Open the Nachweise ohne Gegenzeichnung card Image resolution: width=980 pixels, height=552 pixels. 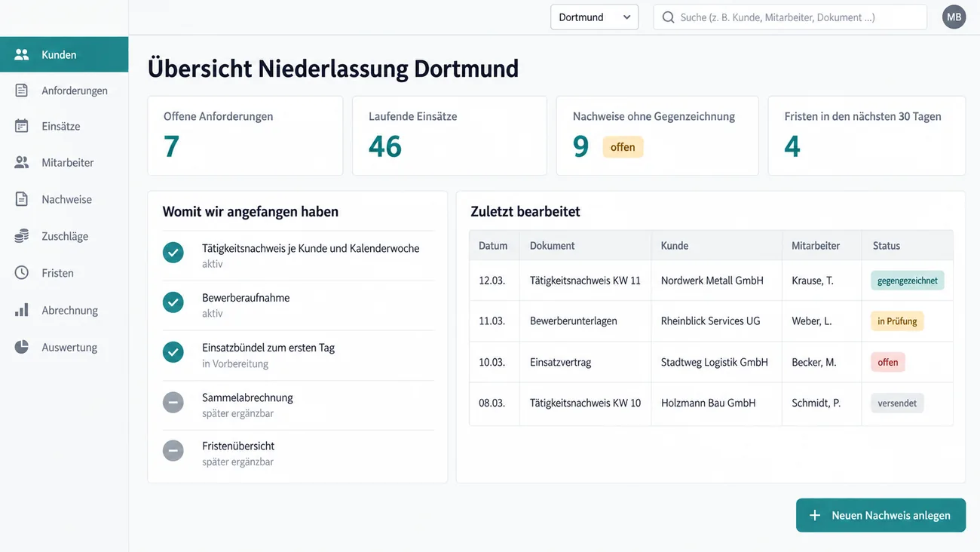point(657,136)
